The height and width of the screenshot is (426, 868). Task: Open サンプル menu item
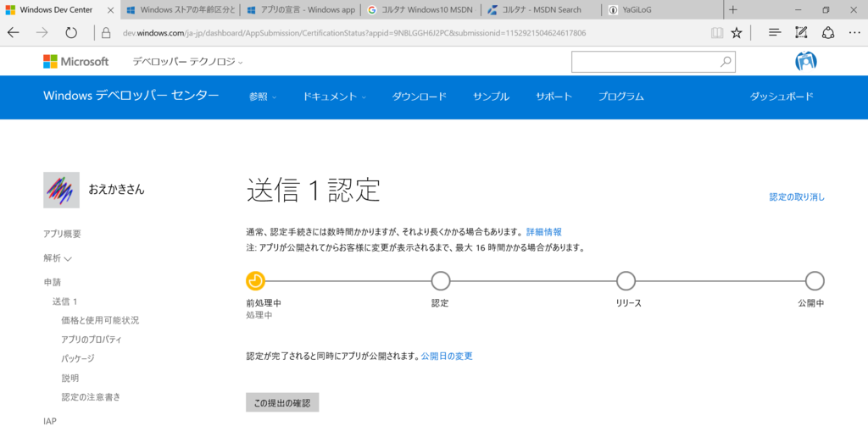491,97
